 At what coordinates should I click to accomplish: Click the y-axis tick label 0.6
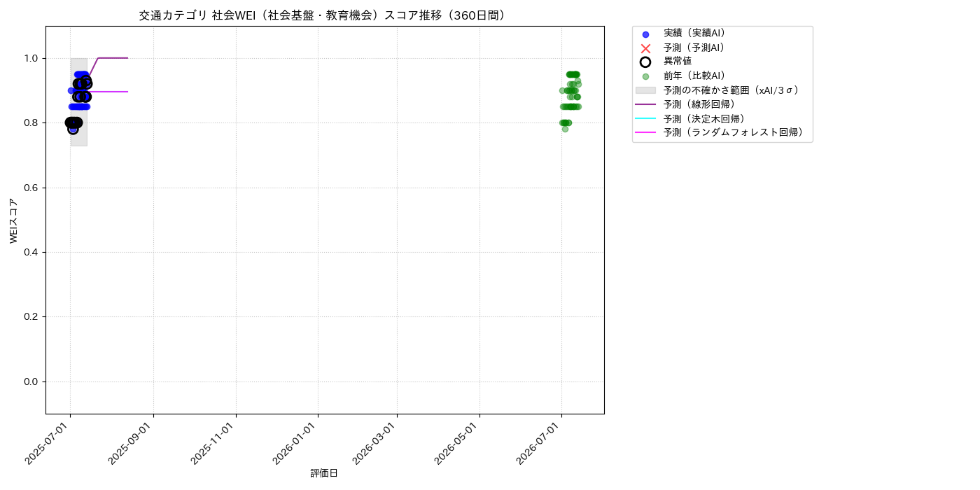coord(30,188)
